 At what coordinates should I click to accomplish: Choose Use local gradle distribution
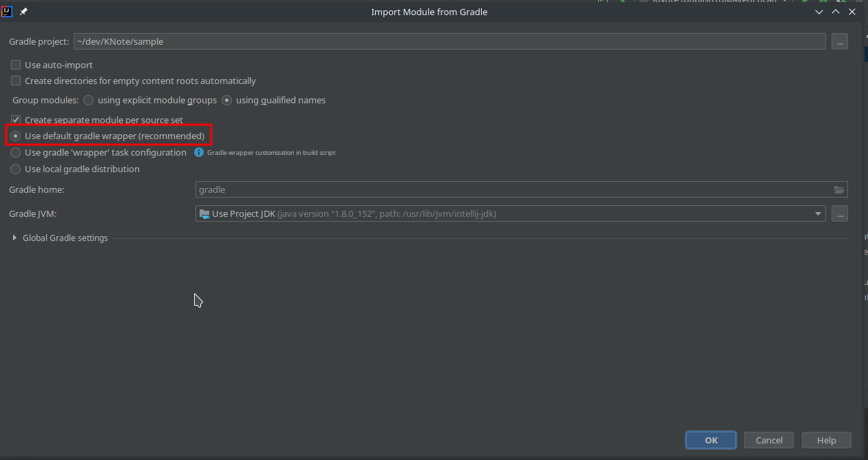pos(15,169)
